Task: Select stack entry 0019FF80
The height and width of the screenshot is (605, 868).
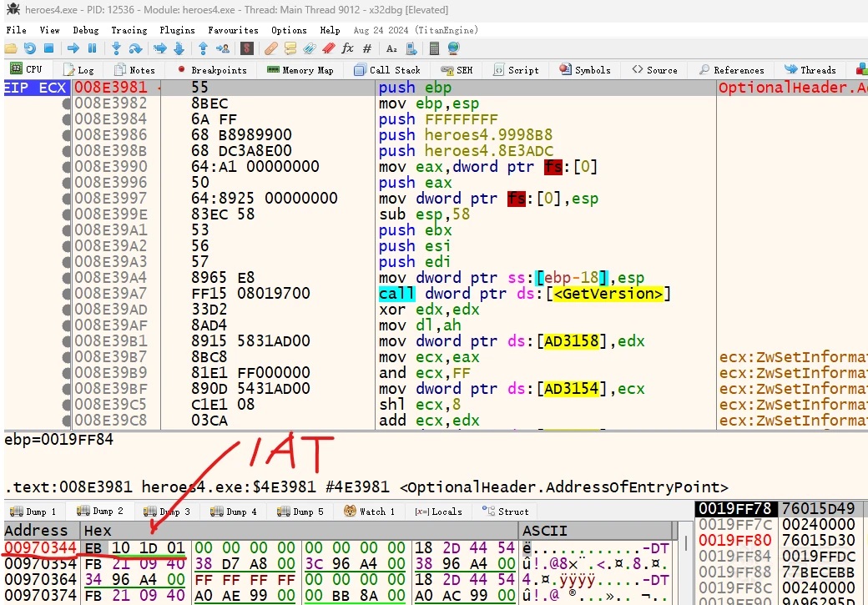Action: point(734,540)
